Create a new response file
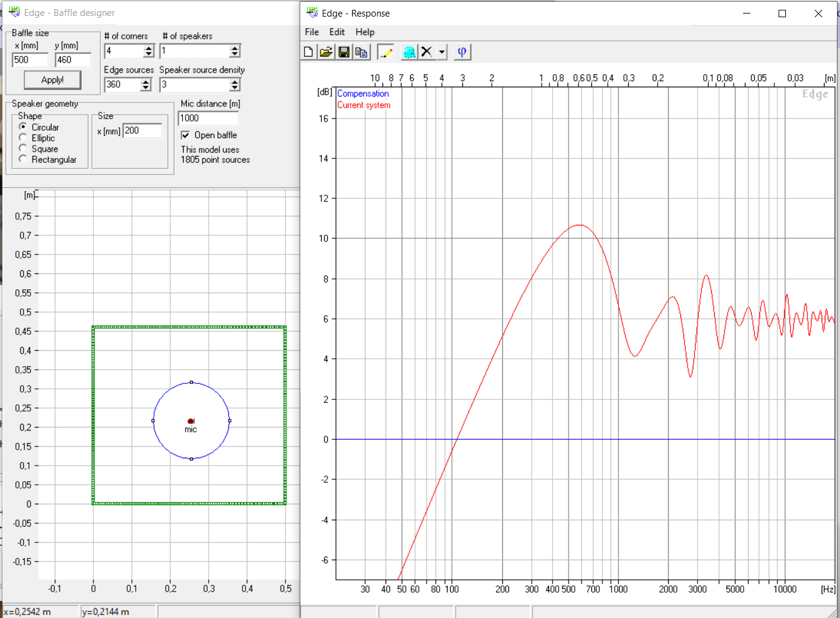The height and width of the screenshot is (618, 840). (309, 52)
